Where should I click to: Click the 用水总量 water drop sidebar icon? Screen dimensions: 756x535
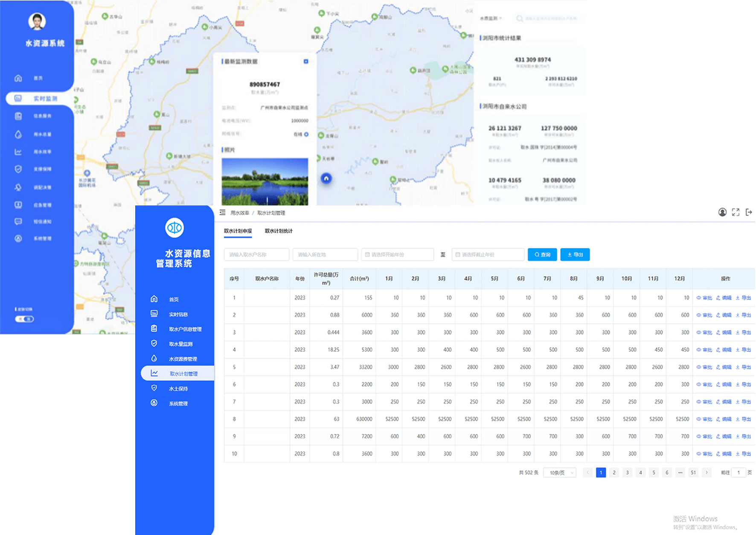(x=18, y=134)
